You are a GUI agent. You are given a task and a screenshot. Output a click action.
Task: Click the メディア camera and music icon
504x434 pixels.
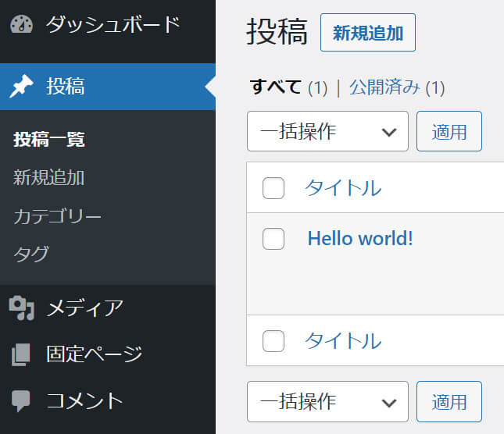pyautogui.click(x=22, y=308)
